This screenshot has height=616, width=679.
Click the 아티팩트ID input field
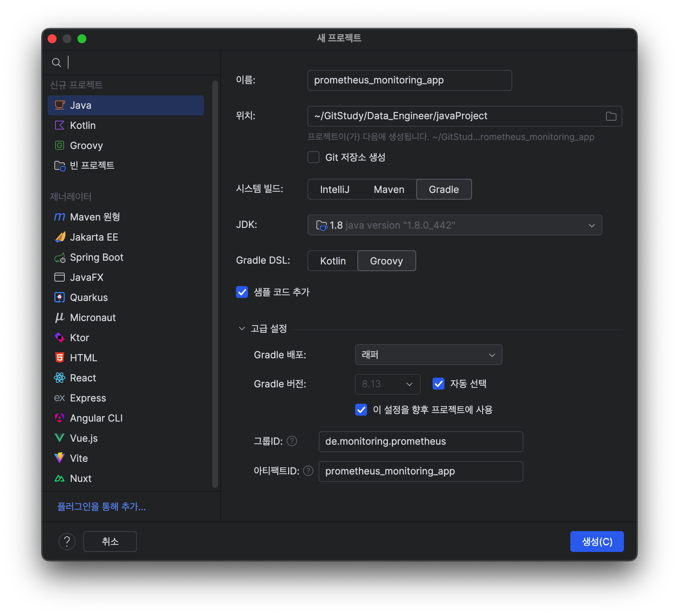click(421, 471)
